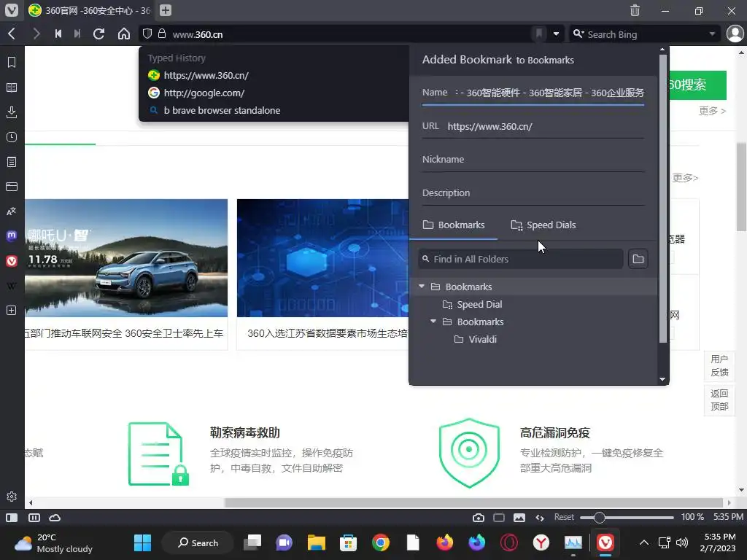Go back one page in history

(12, 34)
